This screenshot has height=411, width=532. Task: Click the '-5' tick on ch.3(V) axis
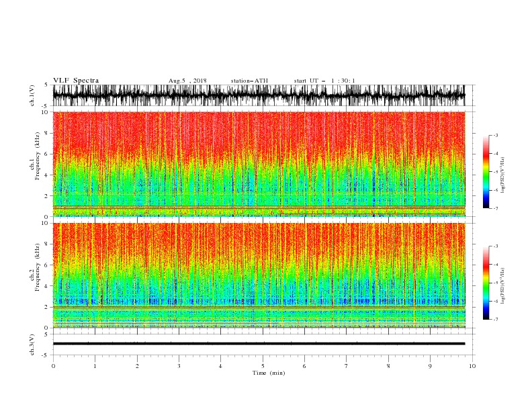[x=46, y=355]
